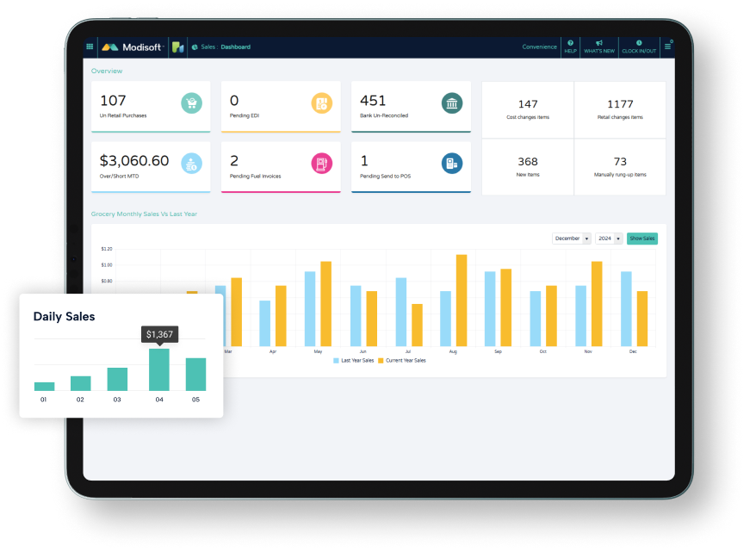Open the hamburger menu at top right
The image size is (756, 552).
[667, 47]
